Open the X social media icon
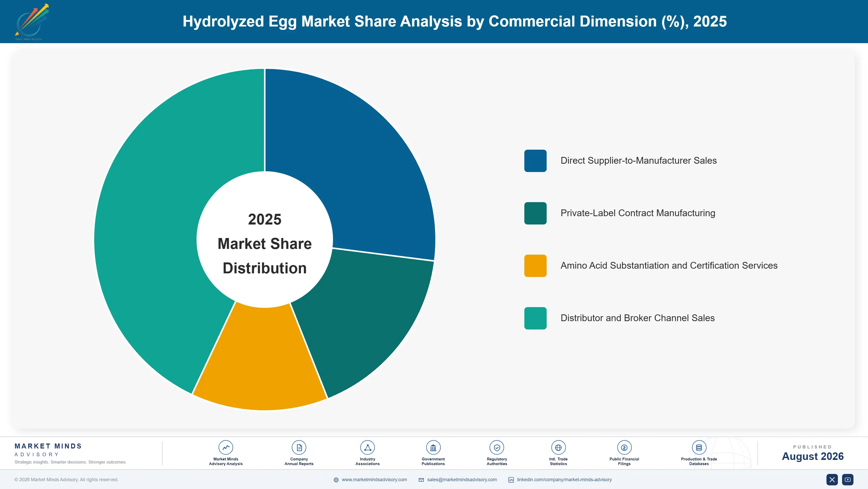Viewport: 868px width, 489px height. [832, 480]
